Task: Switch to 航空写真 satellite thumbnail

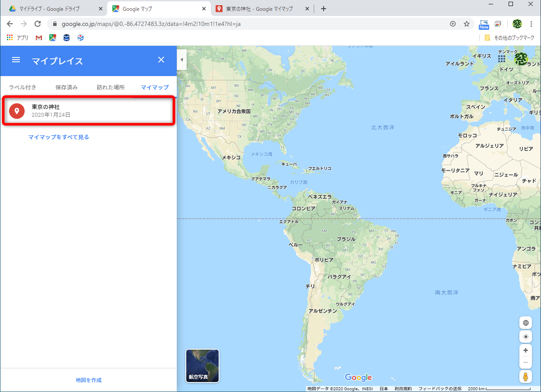Action: coord(202,366)
